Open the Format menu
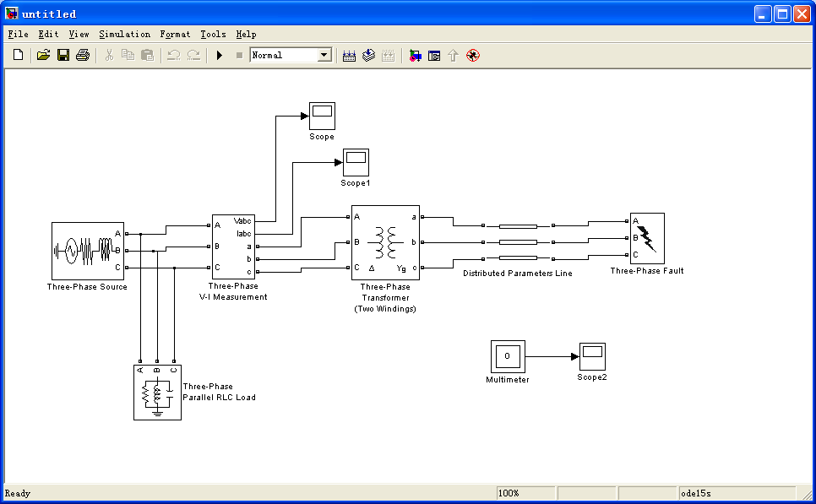The image size is (816, 504). [175, 35]
